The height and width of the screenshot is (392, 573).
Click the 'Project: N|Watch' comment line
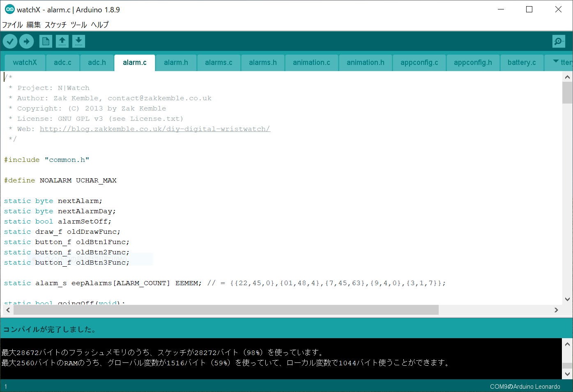(49, 88)
